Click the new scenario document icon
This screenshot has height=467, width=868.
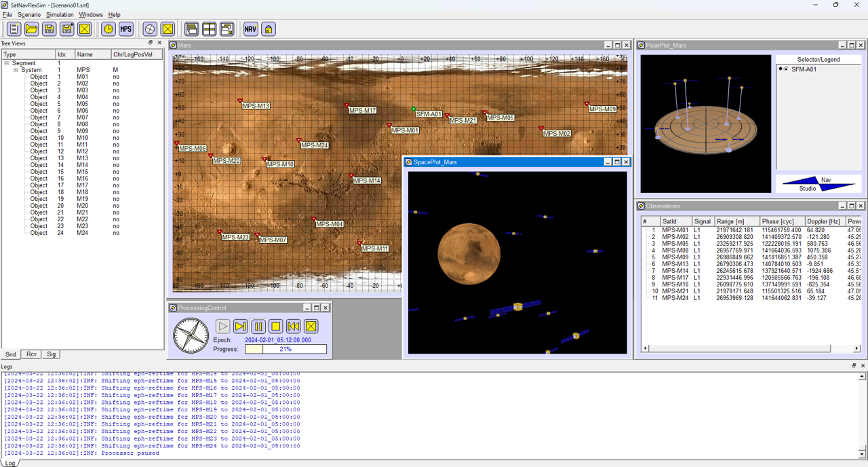(x=14, y=29)
